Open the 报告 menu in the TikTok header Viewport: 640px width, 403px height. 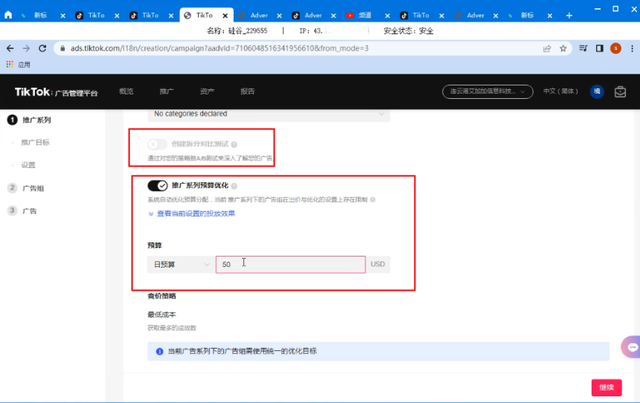point(247,91)
